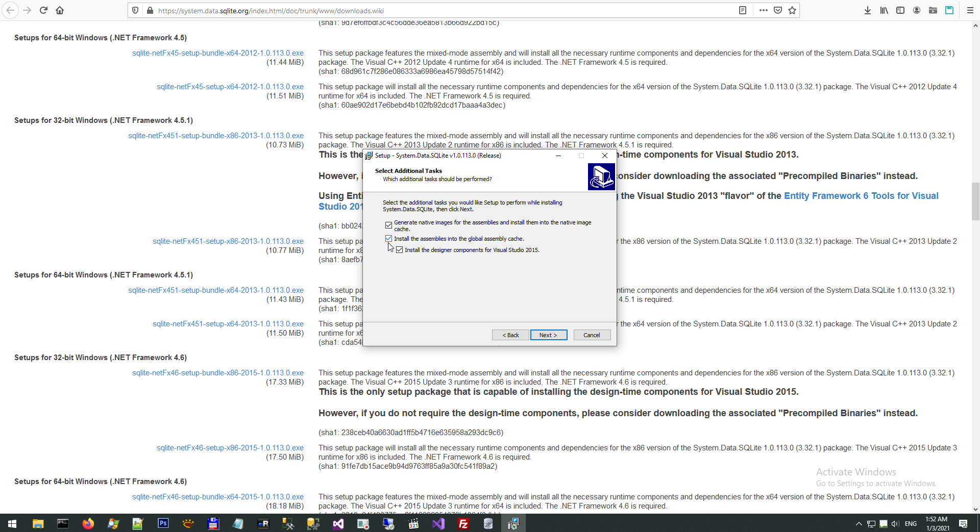Download sqlite-netFx45-setup-bundle-x64-2012-1.0.113.0.exe

click(x=218, y=53)
